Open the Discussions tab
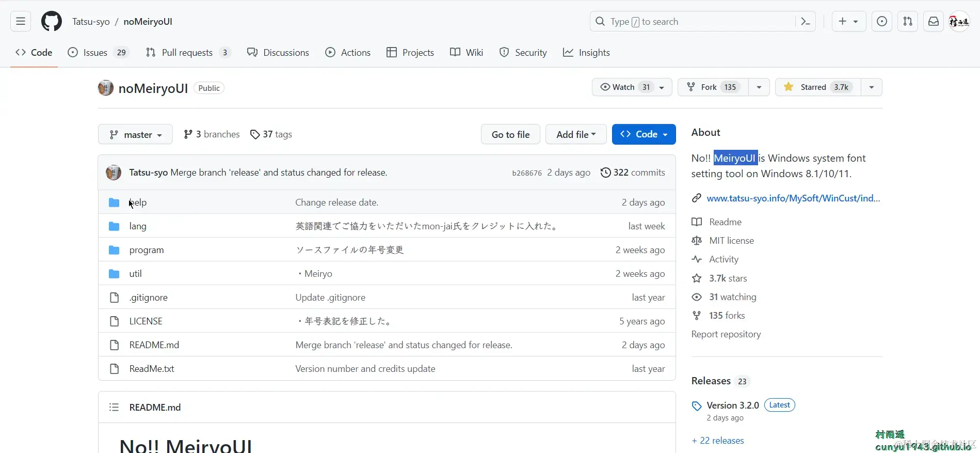This screenshot has height=453, width=980. [278, 53]
